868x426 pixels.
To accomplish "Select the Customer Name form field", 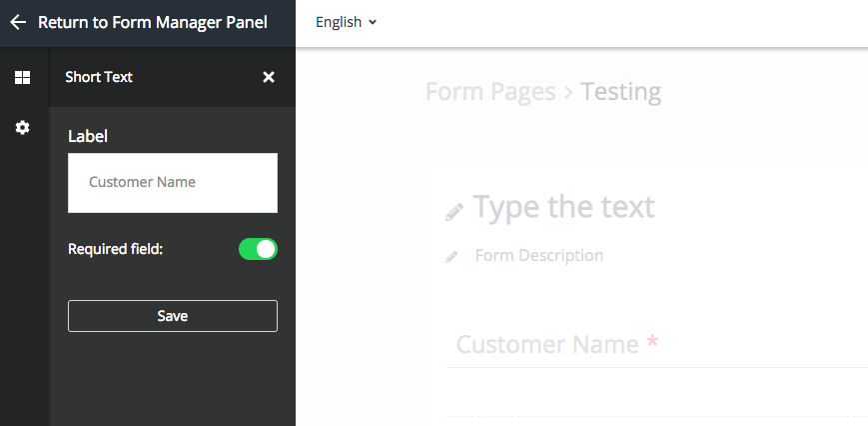I will (657, 345).
